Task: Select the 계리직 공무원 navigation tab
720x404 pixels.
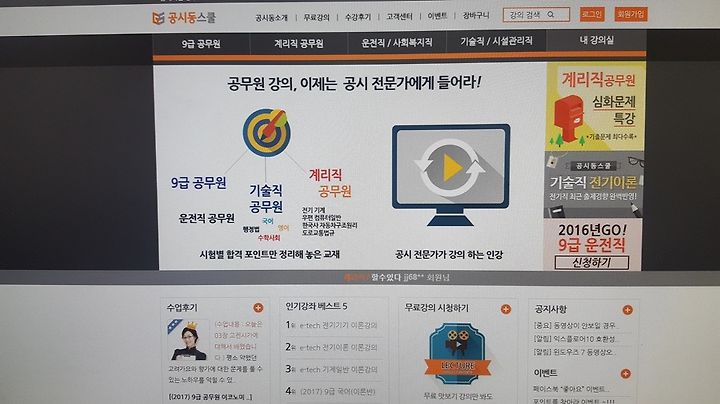Action: coord(299,44)
